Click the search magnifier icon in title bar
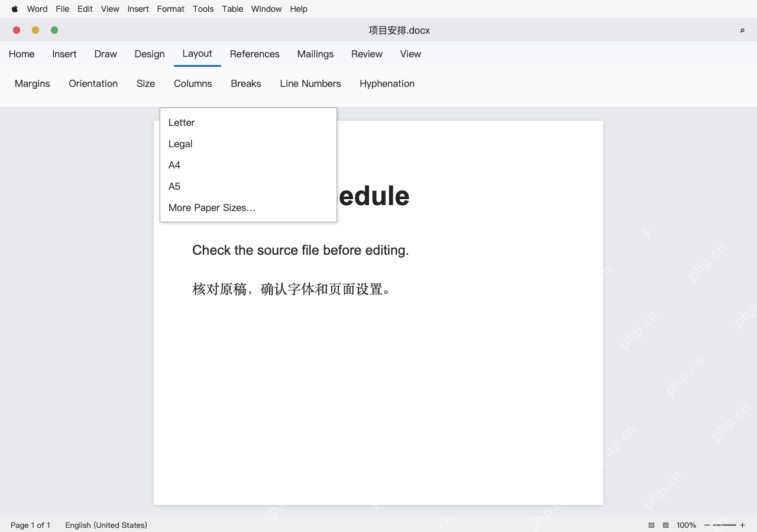The width and height of the screenshot is (757, 532). 742,30
